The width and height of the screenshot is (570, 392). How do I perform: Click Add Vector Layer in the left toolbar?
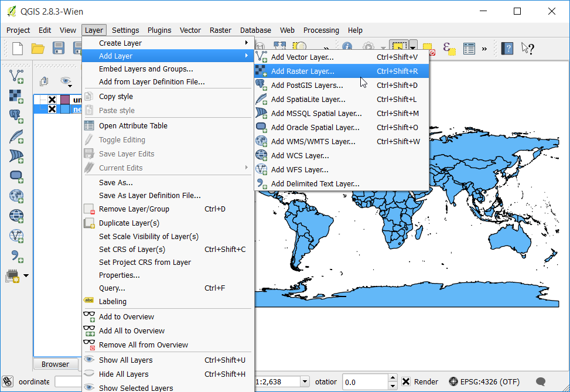point(16,76)
